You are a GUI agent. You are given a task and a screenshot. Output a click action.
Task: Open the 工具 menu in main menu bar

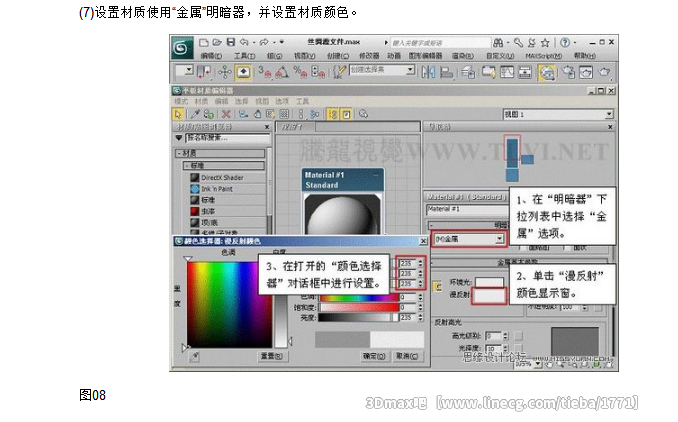point(244,56)
